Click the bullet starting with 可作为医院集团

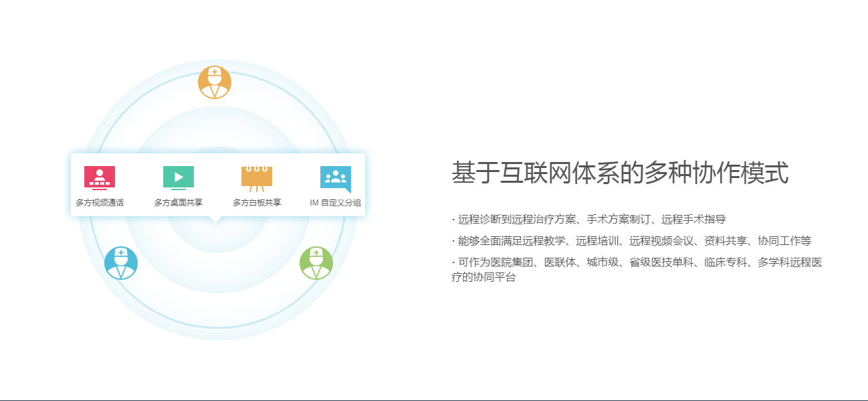pos(637,270)
